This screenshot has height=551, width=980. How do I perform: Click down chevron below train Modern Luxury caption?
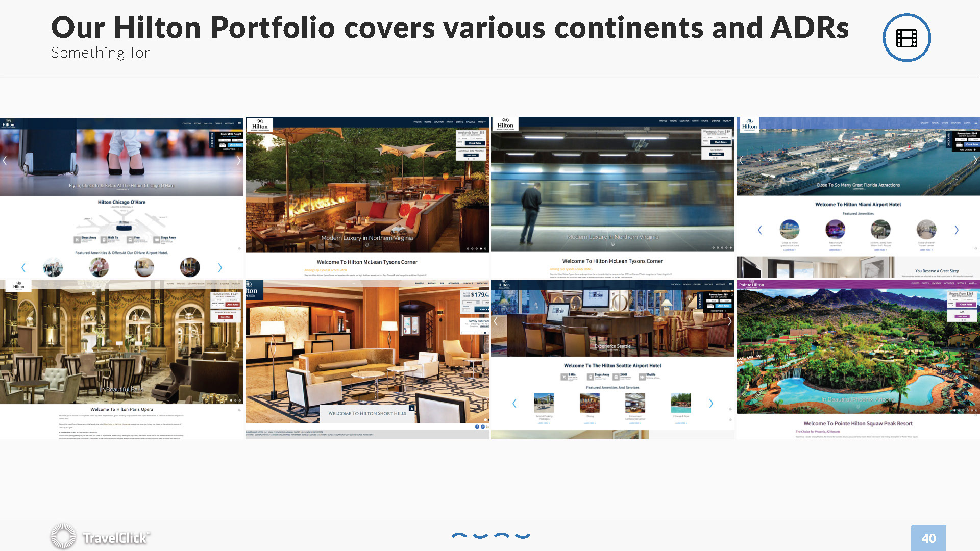(612, 244)
